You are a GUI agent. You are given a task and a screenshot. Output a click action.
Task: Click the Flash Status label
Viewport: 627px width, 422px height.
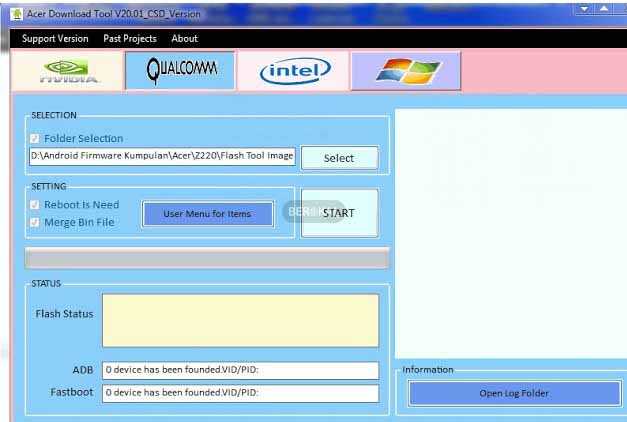click(64, 314)
